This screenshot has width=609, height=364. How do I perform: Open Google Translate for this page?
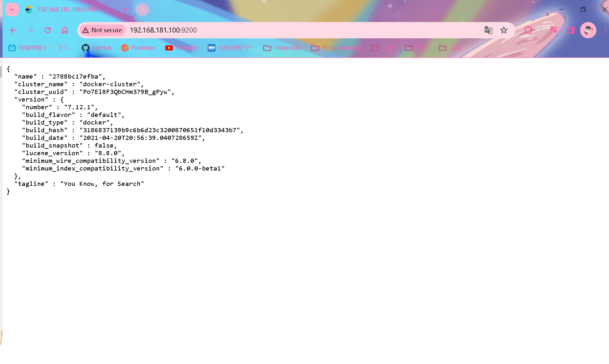pyautogui.click(x=488, y=30)
